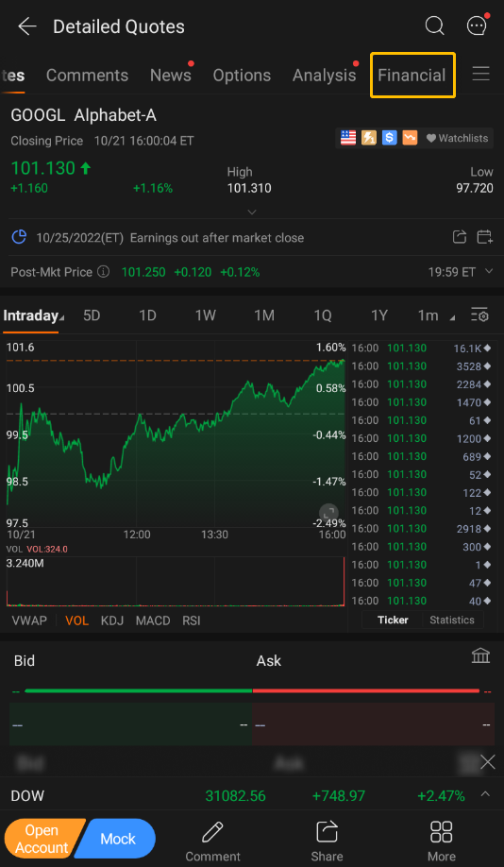The image size is (504, 867).
Task: Switch to the News tab
Action: coord(171,76)
